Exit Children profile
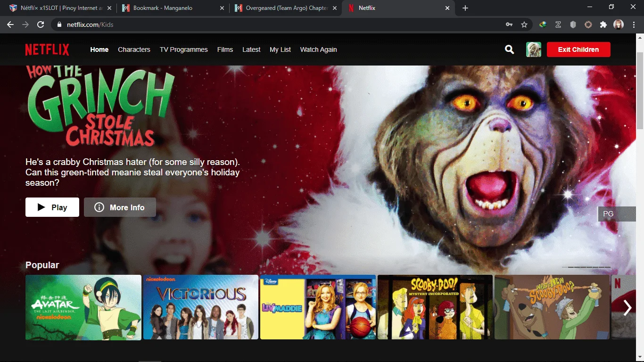This screenshot has height=362, width=644. pyautogui.click(x=578, y=49)
